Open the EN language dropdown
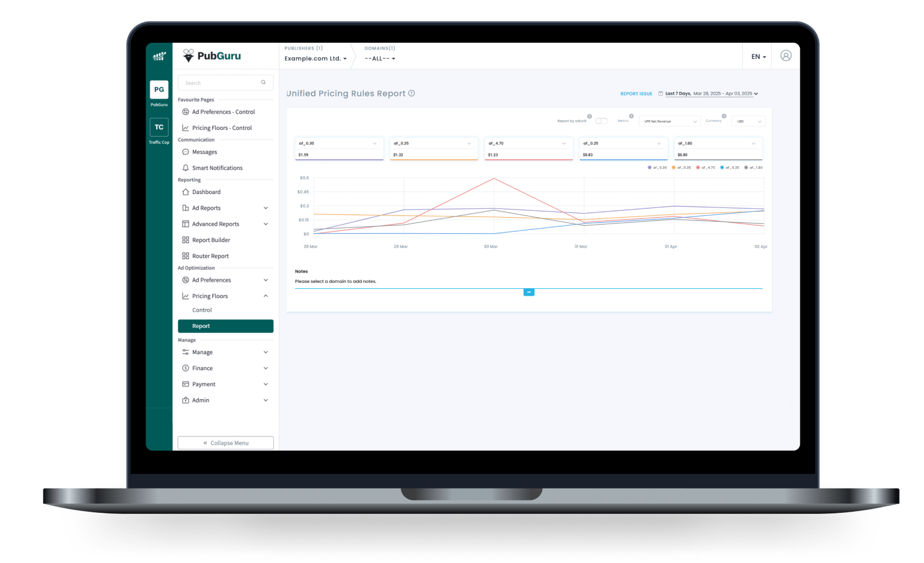 pos(759,57)
